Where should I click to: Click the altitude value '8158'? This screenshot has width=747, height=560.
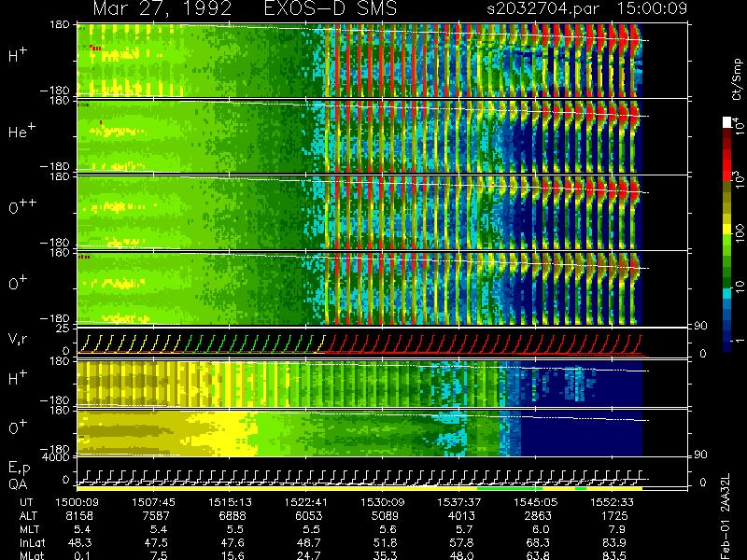79,516
